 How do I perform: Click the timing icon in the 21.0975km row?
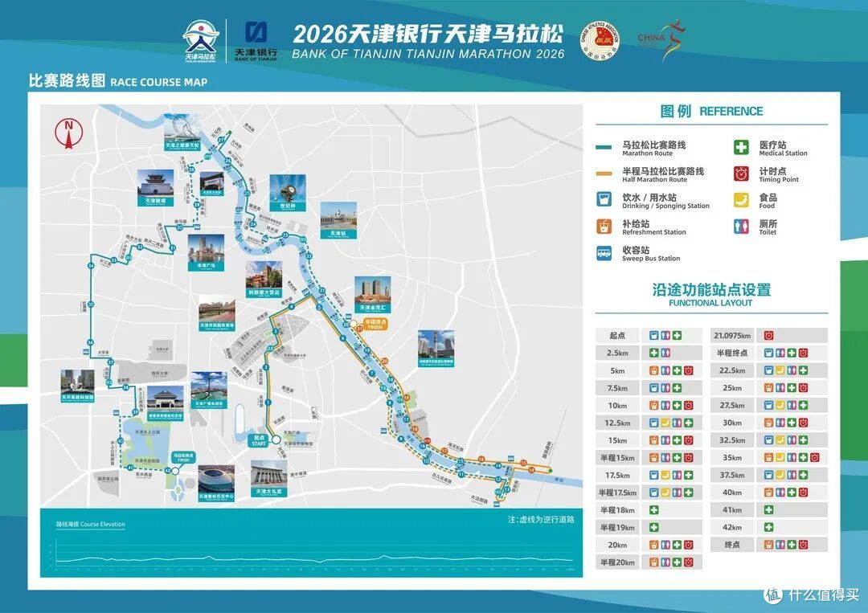(x=769, y=335)
